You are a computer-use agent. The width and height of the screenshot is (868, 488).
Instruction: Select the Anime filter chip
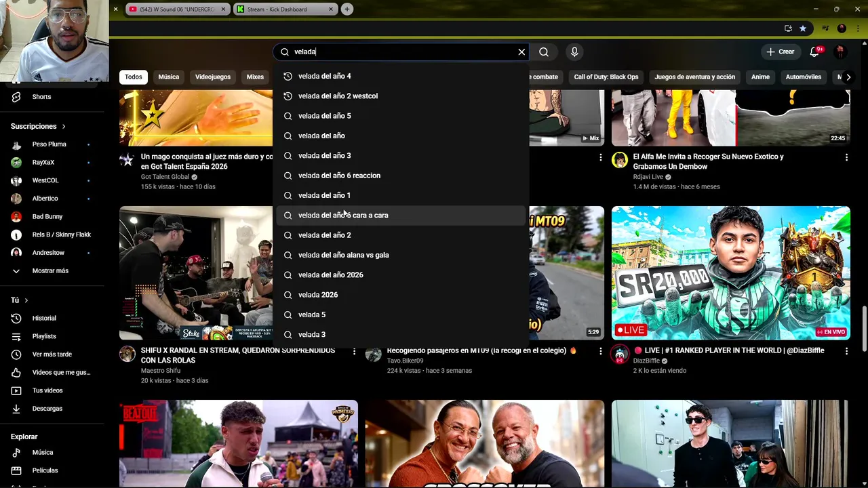[x=760, y=77]
